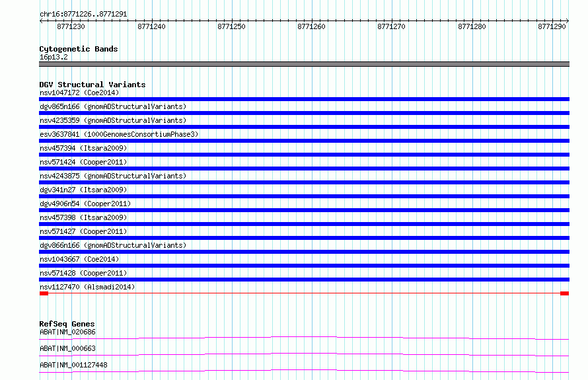Screen dimensions: 588x380
Task: Click ruler position 8771230
Action: point(71,26)
